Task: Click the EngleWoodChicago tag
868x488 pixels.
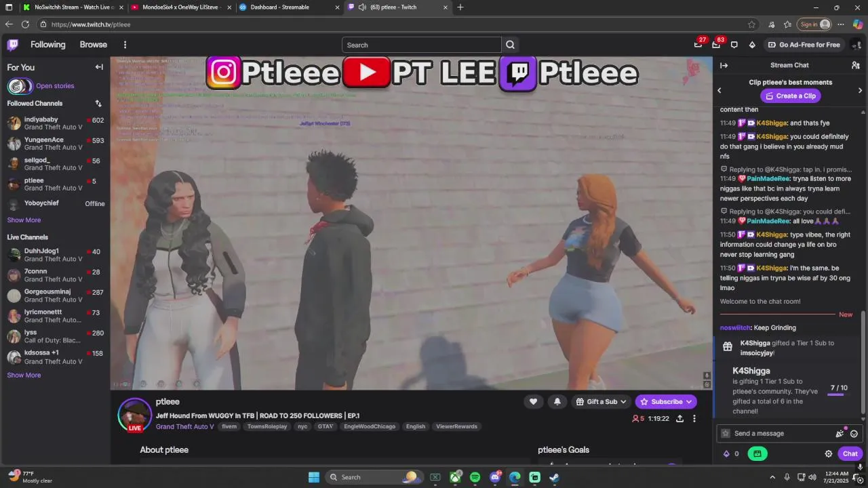Action: pos(369,427)
